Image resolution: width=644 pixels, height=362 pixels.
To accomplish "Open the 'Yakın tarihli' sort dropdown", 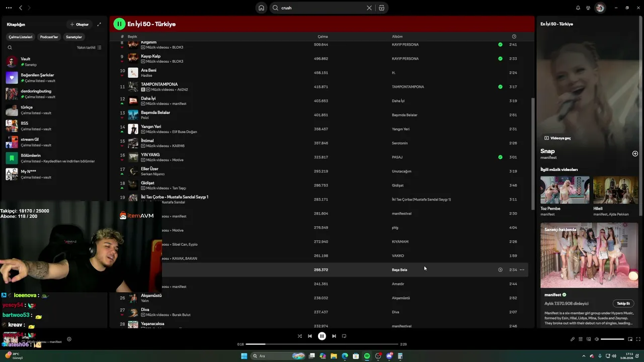I will pos(89,48).
